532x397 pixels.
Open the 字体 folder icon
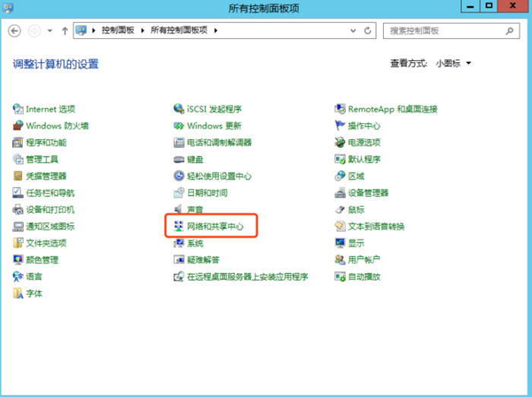(x=18, y=294)
